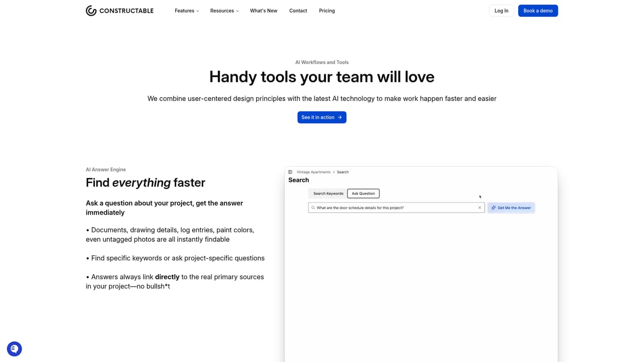The image size is (644, 362).
Task: Expand the Features dropdown menu
Action: [187, 11]
